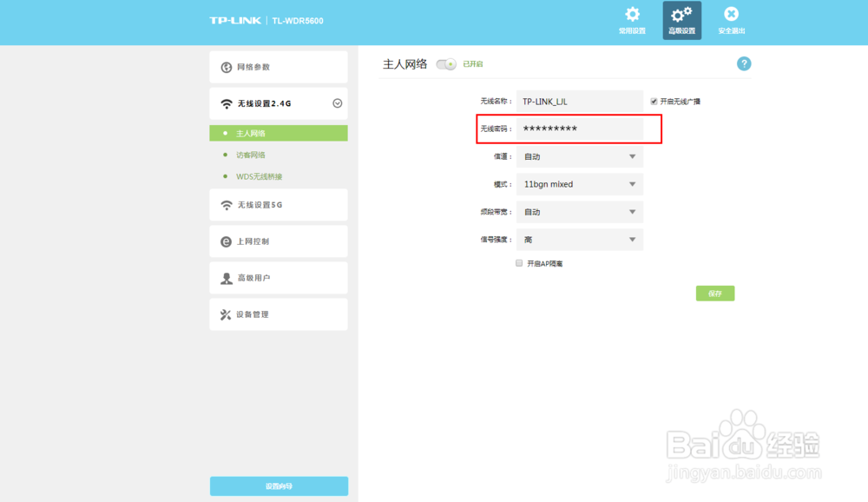Click the help question mark icon
This screenshot has height=502, width=868.
point(744,63)
